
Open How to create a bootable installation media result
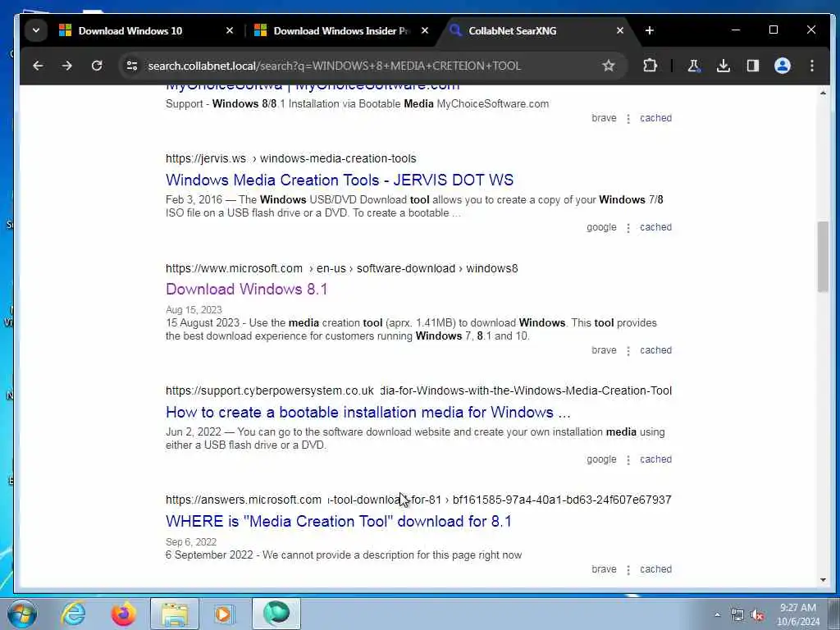tap(368, 412)
